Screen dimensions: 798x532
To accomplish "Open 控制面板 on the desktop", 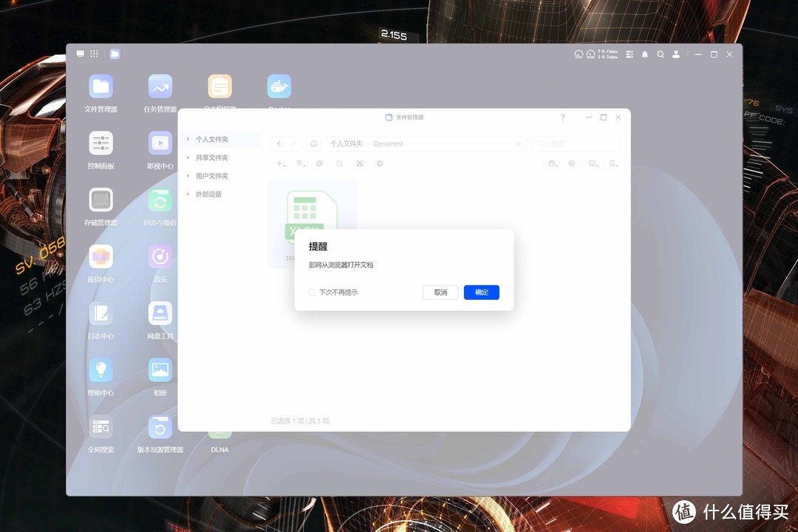I will coord(100,143).
